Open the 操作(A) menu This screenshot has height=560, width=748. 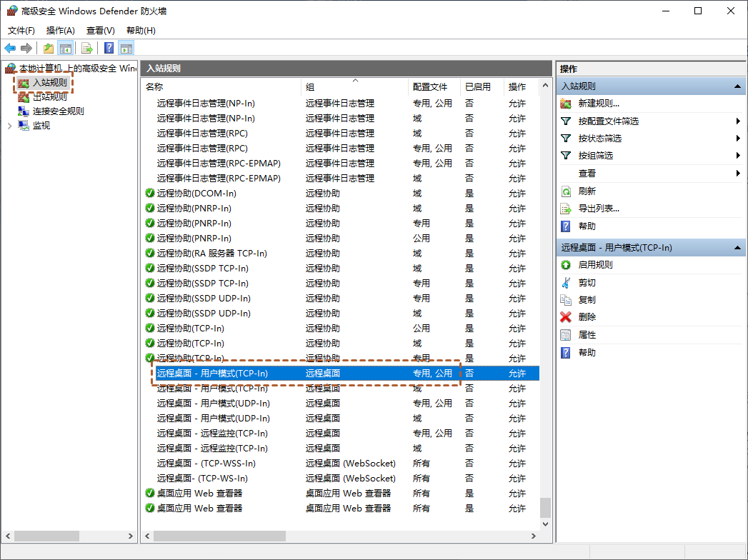point(60,31)
